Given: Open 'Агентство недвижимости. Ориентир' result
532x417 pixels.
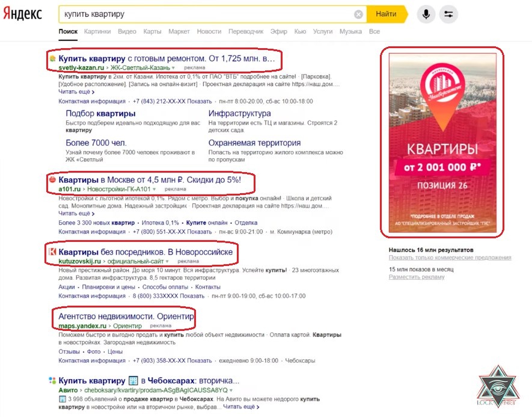Looking at the screenshot, I should (x=126, y=317).
